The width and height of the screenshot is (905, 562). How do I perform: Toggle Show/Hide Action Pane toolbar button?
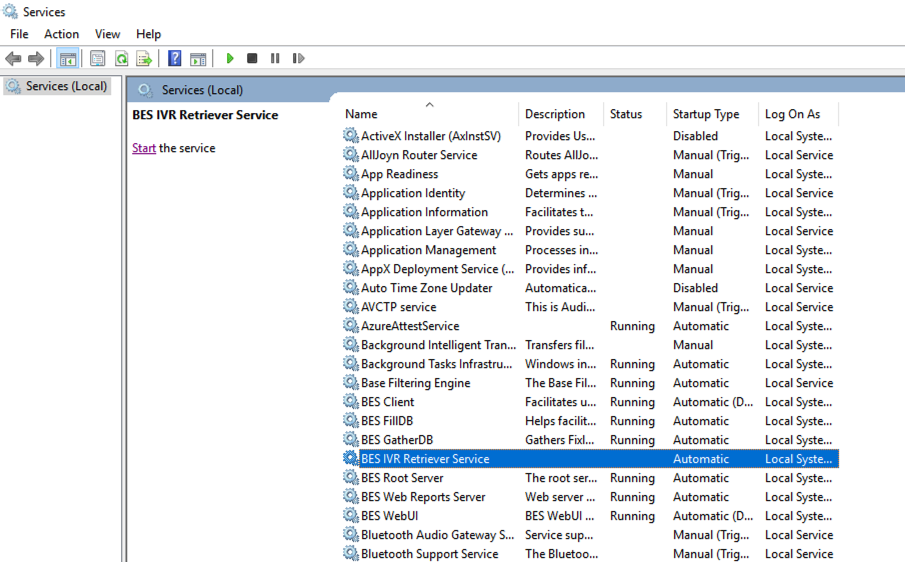pyautogui.click(x=198, y=59)
